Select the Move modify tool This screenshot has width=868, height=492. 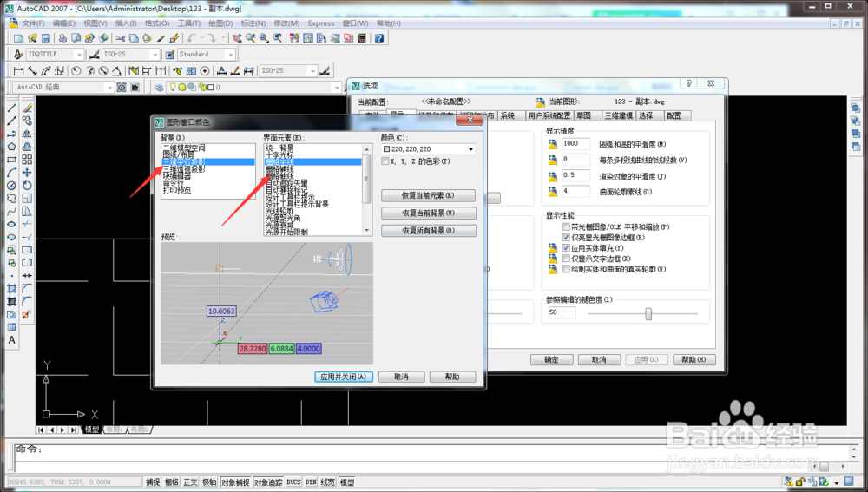pos(27,172)
